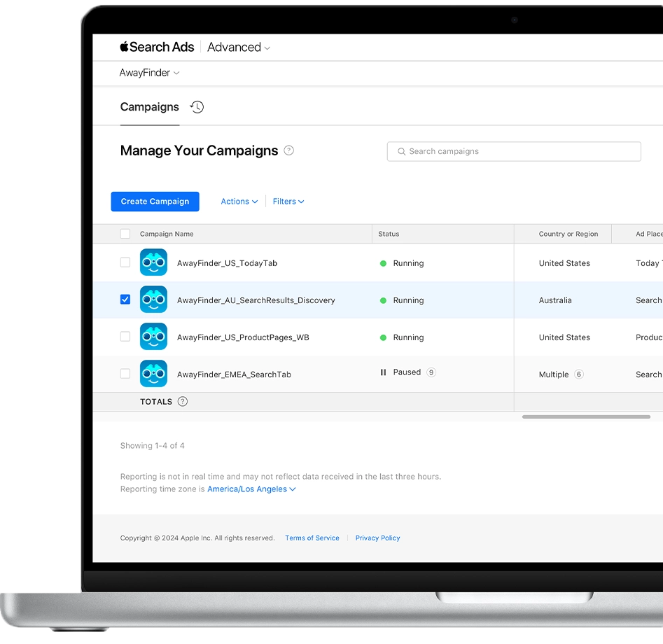Check the AwayFinder_US_ProductPages_WB checkbox
This screenshot has height=644, width=663.
pyautogui.click(x=125, y=337)
